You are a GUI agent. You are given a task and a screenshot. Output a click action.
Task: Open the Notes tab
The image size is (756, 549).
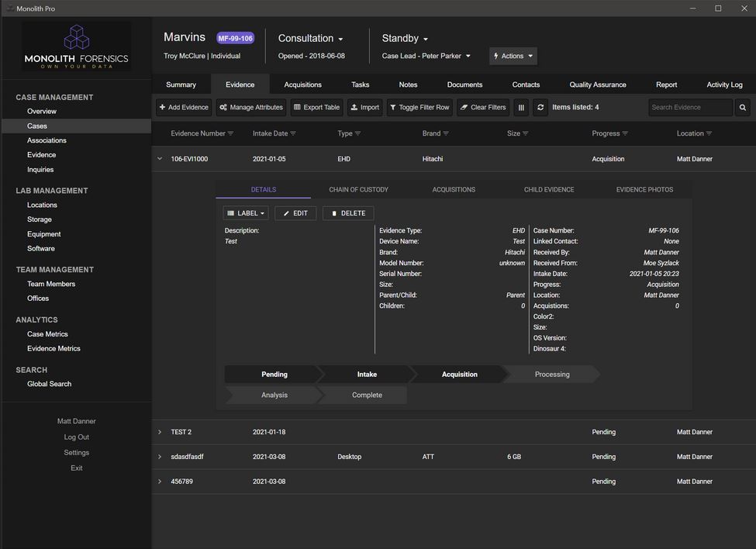pos(408,85)
